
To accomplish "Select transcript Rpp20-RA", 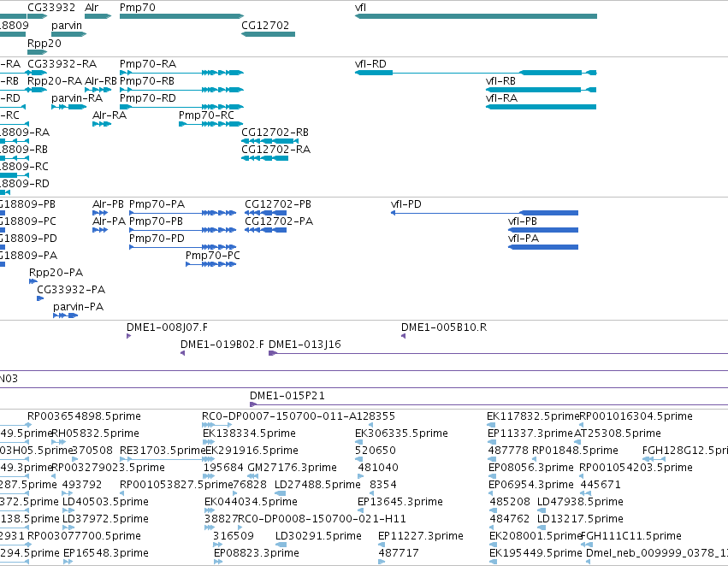I will point(37,90).
